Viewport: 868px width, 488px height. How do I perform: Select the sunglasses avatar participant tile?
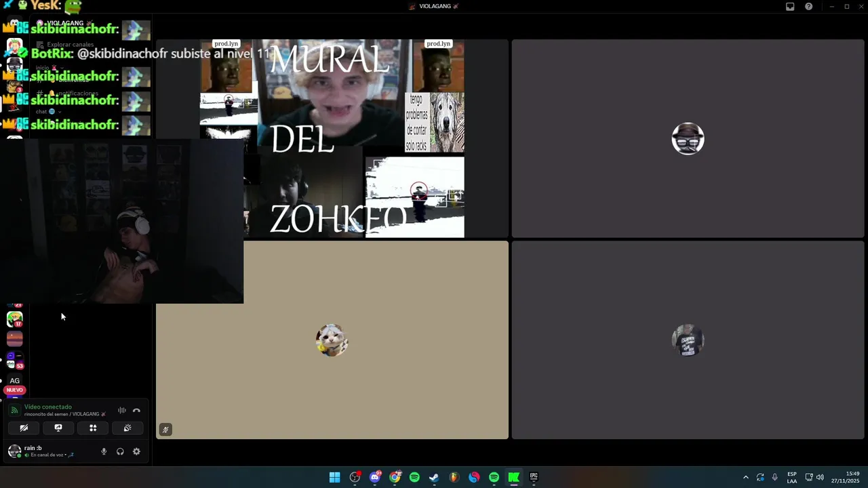tap(688, 138)
